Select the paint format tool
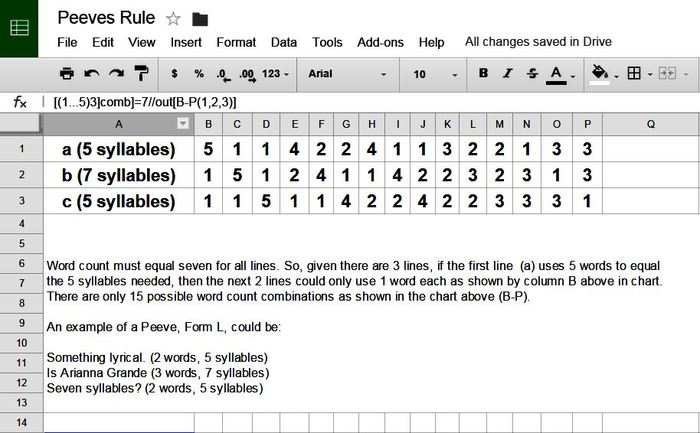The width and height of the screenshot is (700, 433). point(141,74)
